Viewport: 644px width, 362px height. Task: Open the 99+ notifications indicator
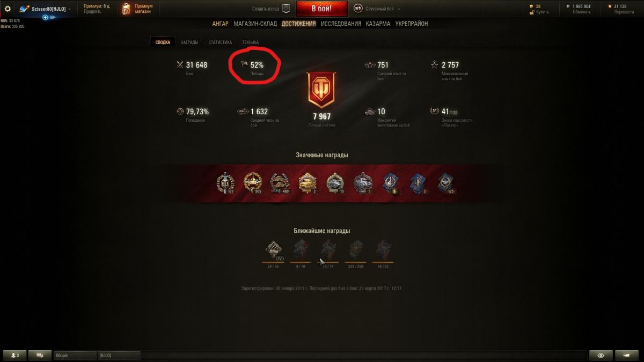[x=49, y=18]
